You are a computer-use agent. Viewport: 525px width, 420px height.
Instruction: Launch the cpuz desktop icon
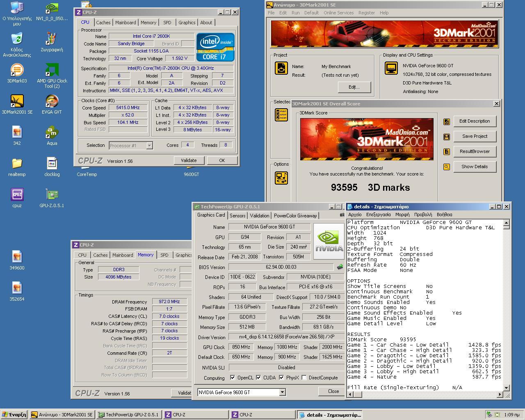point(17,195)
